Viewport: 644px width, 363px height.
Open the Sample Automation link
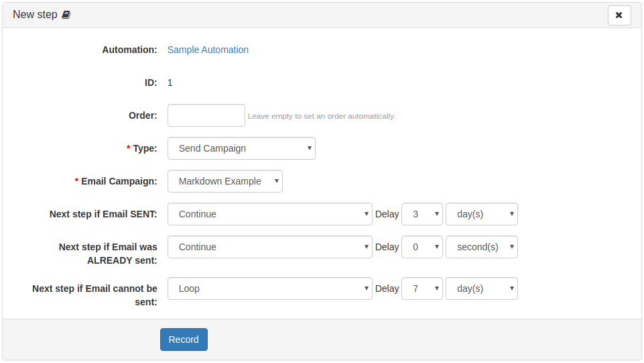[x=208, y=50]
